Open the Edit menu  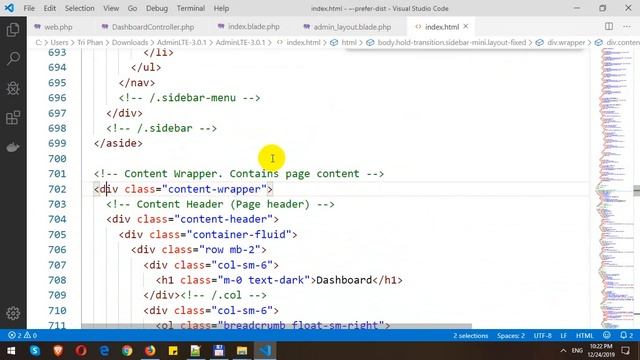tap(49, 8)
